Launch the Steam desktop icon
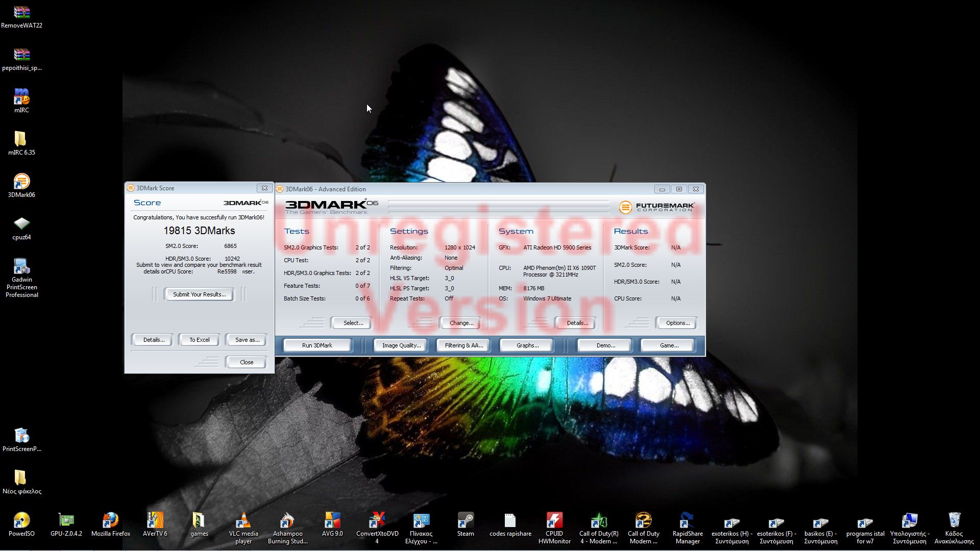 (x=465, y=520)
